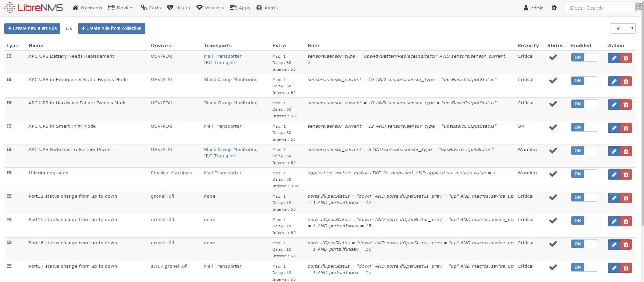Open the Ports menu

151,8
